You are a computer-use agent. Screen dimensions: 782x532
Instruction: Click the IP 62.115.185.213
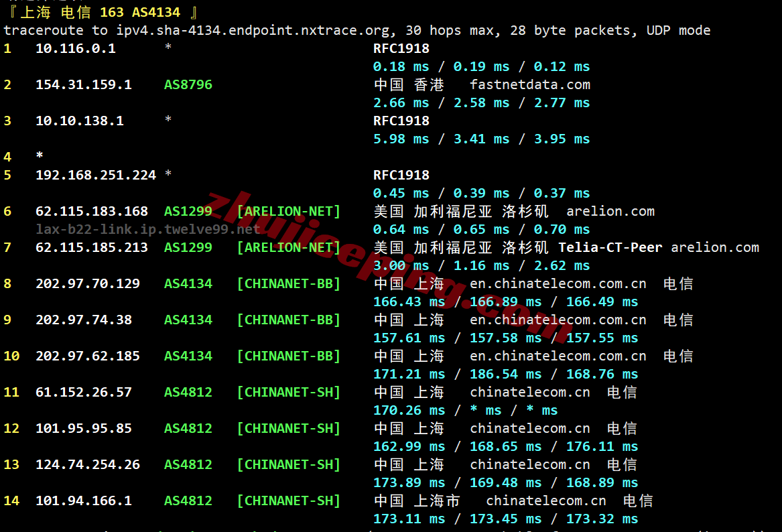tap(92, 247)
